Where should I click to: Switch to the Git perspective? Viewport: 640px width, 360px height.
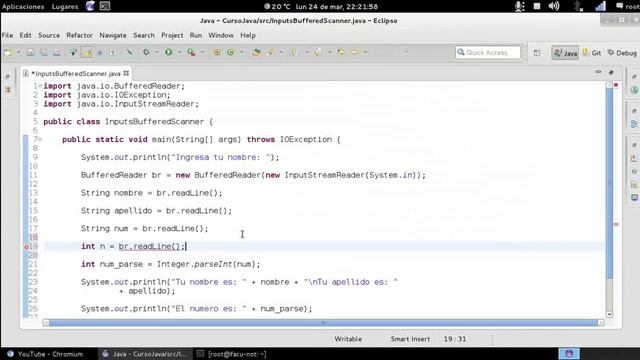point(592,53)
